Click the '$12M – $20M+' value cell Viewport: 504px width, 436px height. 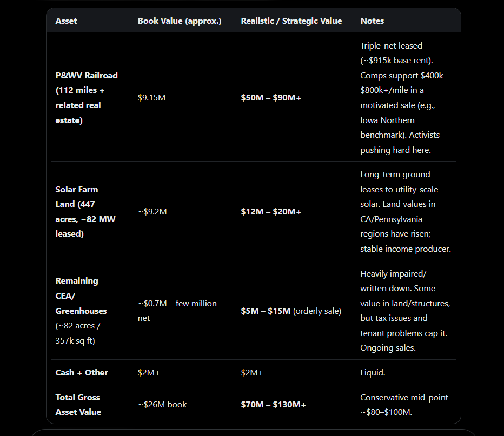[x=270, y=212]
